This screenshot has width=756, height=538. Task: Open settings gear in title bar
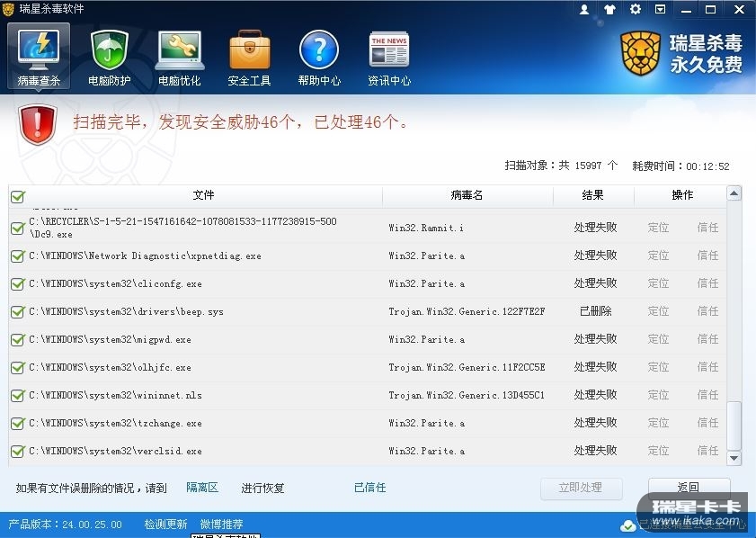tap(636, 9)
